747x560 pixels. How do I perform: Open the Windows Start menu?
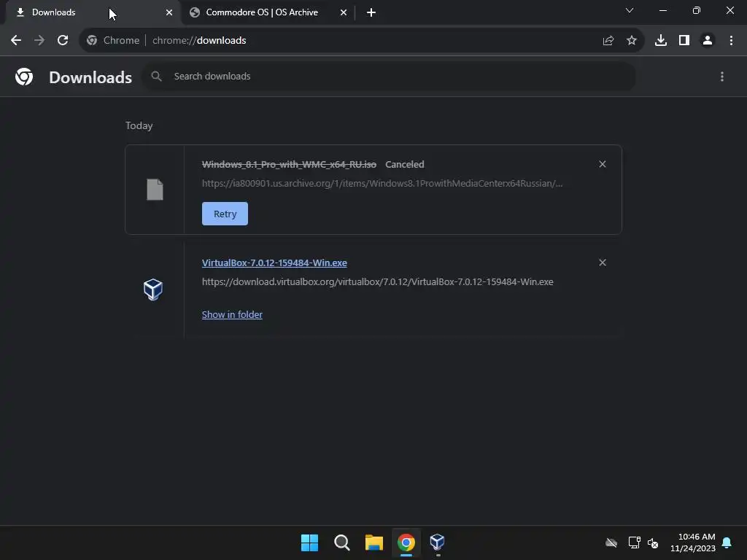pyautogui.click(x=309, y=542)
